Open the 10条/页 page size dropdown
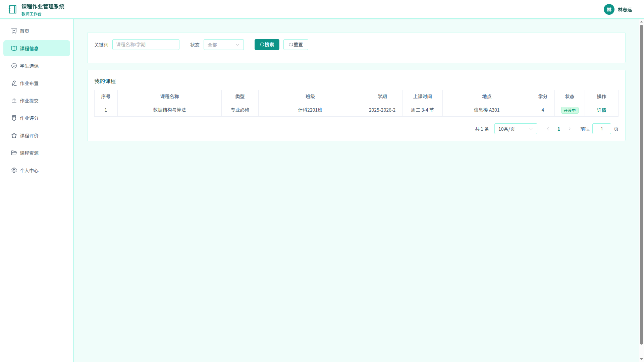 [516, 129]
